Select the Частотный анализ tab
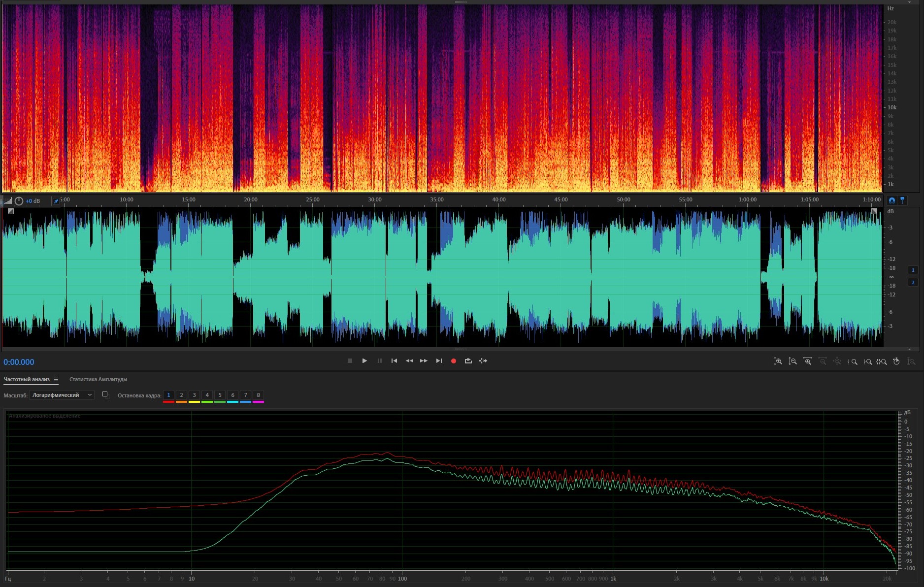The height and width of the screenshot is (587, 924). 27,379
